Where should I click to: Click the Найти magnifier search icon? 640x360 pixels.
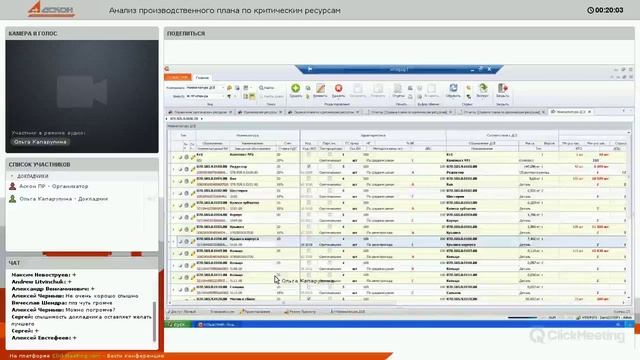(x=262, y=88)
